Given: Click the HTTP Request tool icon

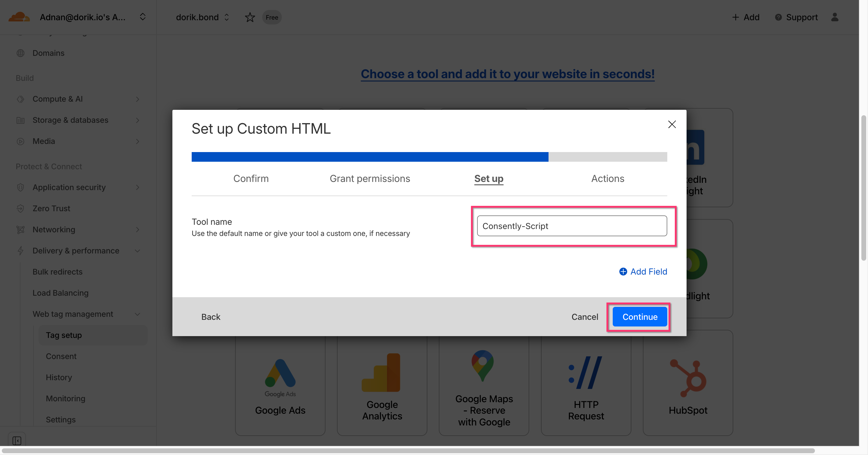Looking at the screenshot, I should click(x=586, y=373).
